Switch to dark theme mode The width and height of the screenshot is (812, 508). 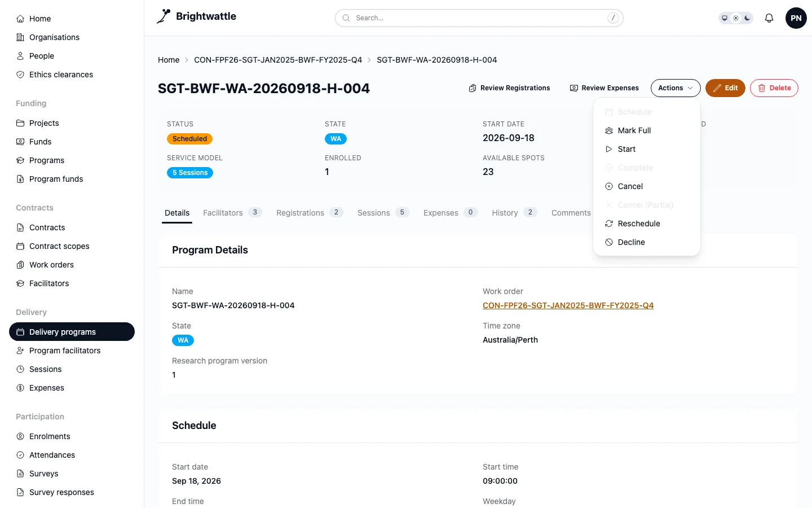point(747,18)
